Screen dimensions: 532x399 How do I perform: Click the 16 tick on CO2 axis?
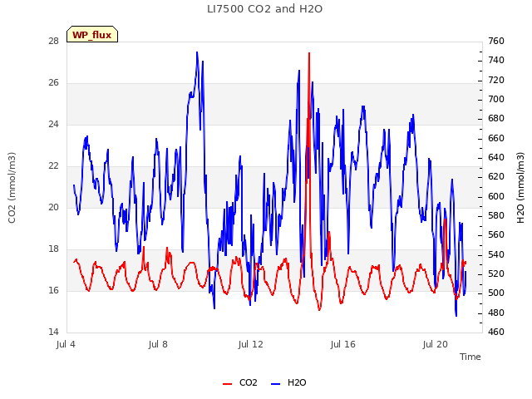(53, 290)
